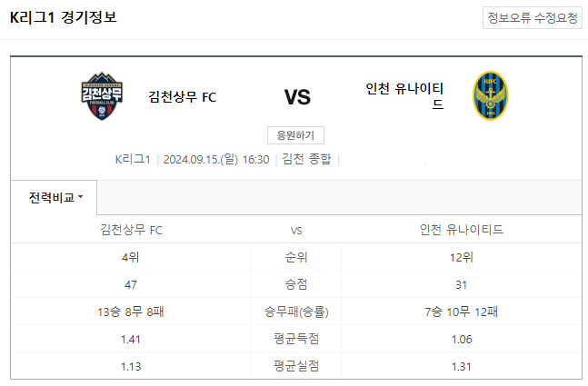This screenshot has width=588, height=386.
Task: Click the 김천 종합 stadium name
Action: tap(307, 159)
